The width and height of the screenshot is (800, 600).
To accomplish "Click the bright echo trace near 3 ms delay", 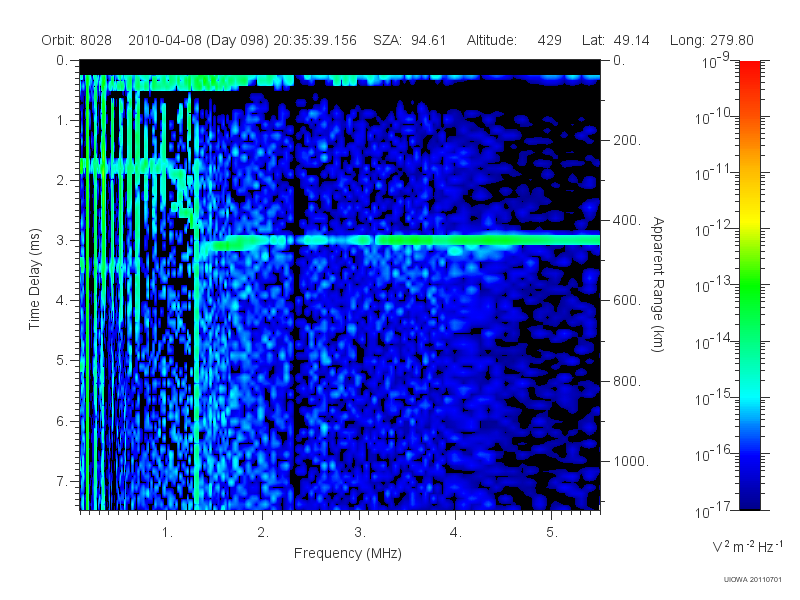I will tap(401, 240).
